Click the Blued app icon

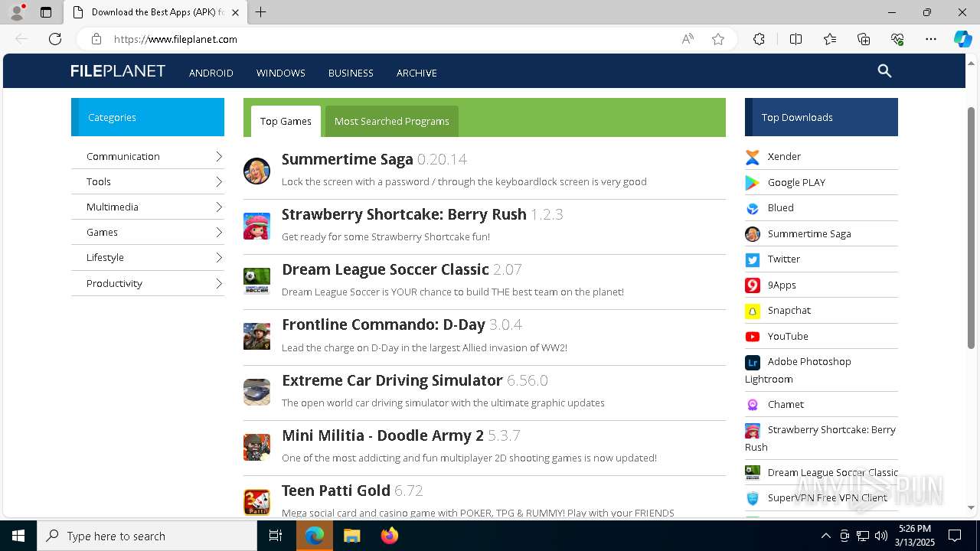[753, 208]
